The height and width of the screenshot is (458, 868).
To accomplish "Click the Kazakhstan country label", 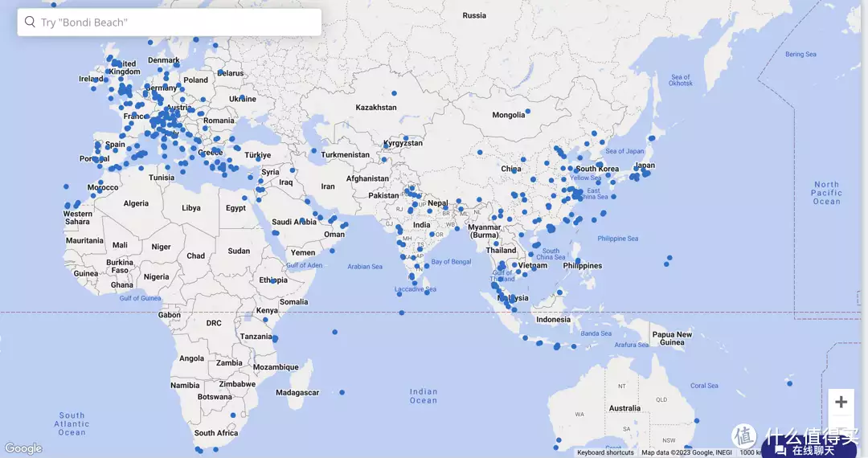I will click(376, 108).
